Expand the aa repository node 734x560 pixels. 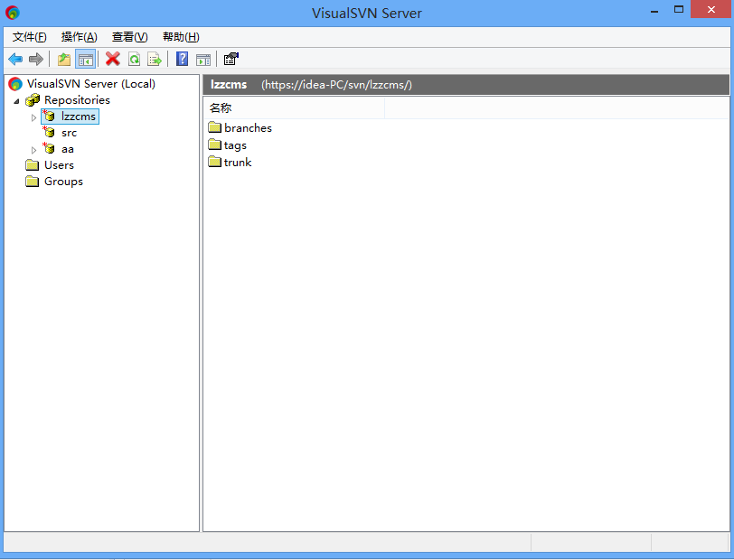[x=33, y=148]
